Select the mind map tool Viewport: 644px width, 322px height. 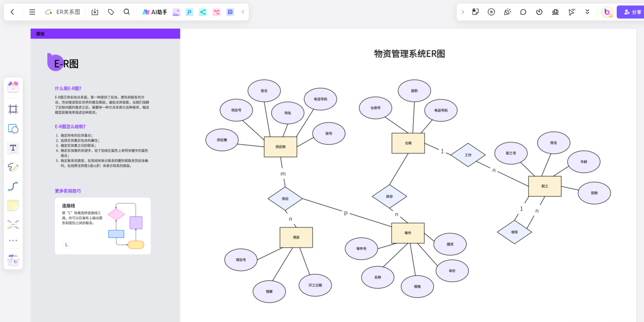tap(13, 224)
